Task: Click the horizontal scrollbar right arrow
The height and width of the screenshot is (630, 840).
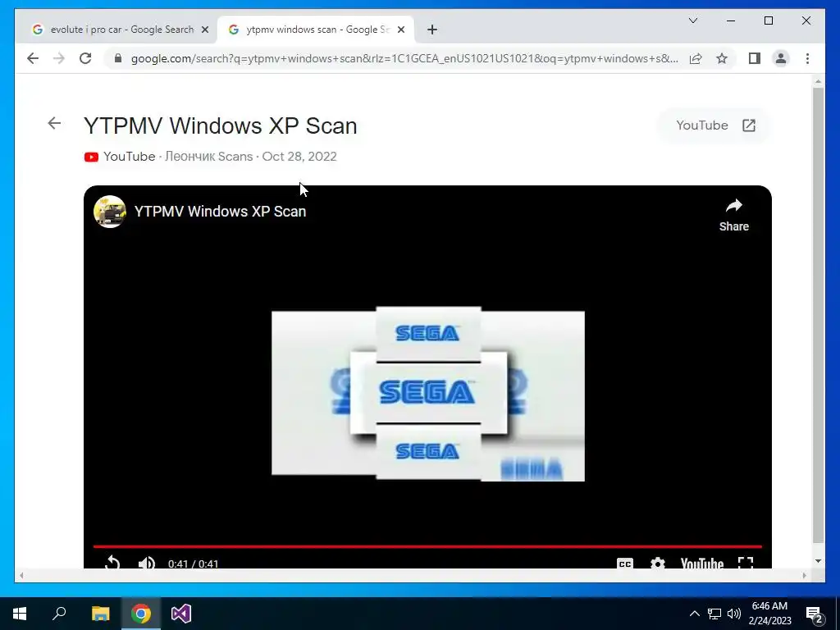Action: 804,575
